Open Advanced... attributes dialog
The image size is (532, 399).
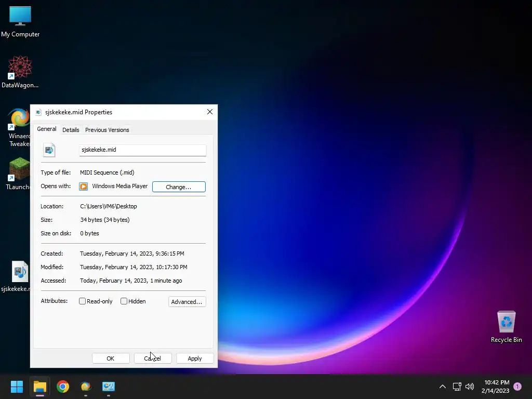tap(187, 302)
